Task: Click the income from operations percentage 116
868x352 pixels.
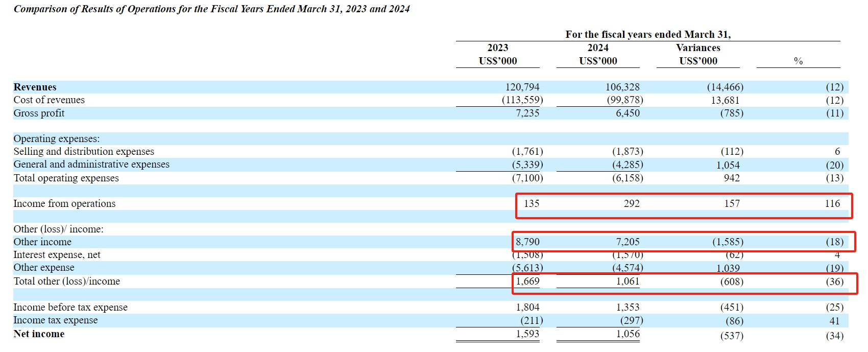Action: click(832, 203)
